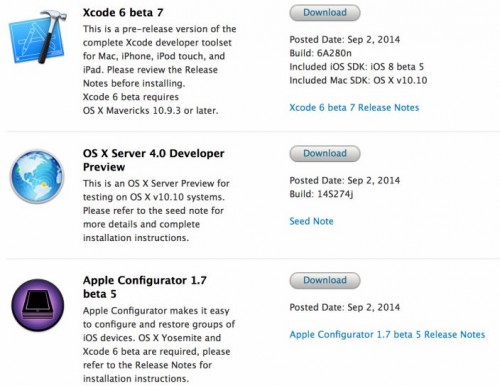
Task: Click the Xcode pre-release description paragraph
Action: tap(159, 70)
